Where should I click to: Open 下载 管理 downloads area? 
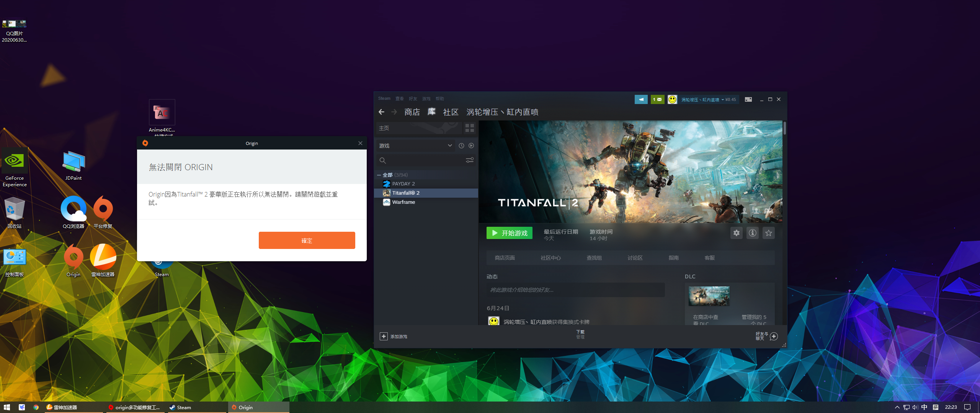[x=580, y=334]
